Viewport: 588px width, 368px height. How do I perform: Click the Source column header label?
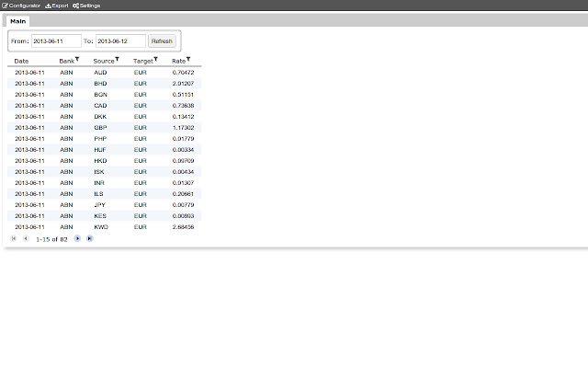104,61
